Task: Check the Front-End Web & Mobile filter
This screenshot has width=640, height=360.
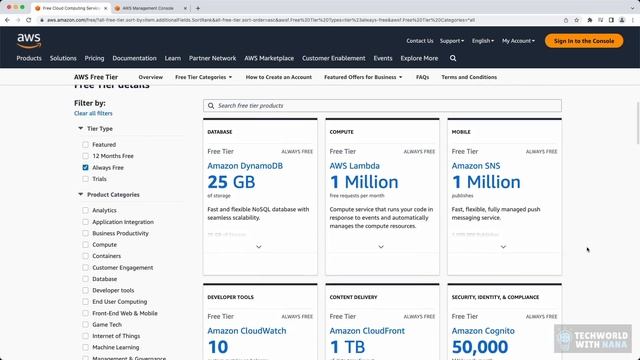Action: coord(85,313)
